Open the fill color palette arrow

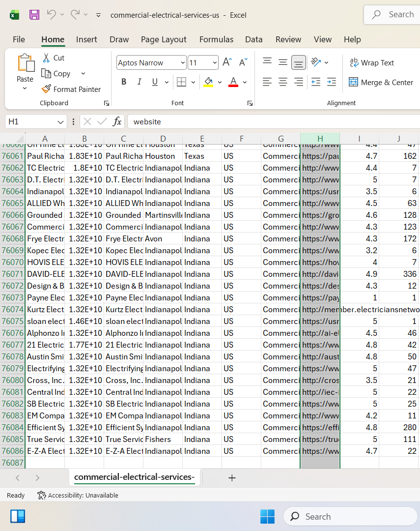220,82
